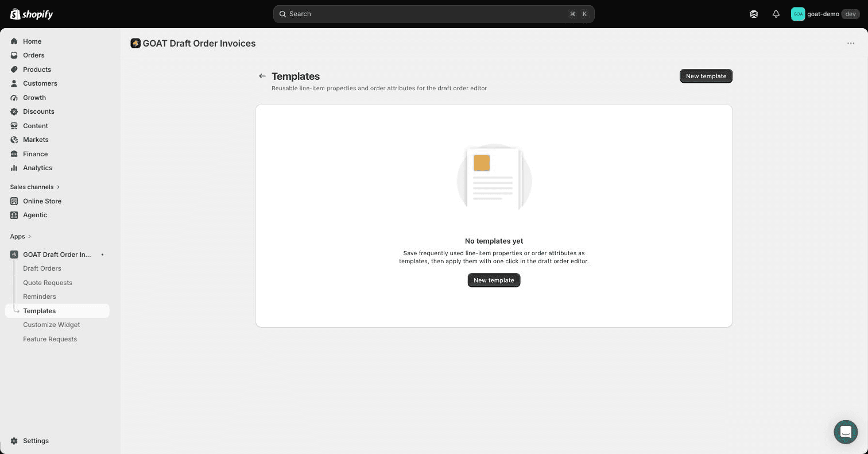Click the Products label
The image size is (868, 454).
37,70
